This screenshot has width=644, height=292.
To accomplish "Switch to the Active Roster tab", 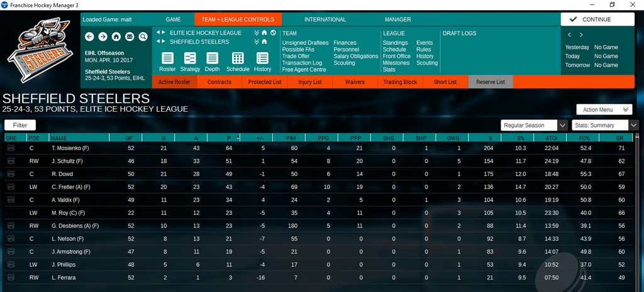I will [174, 82].
